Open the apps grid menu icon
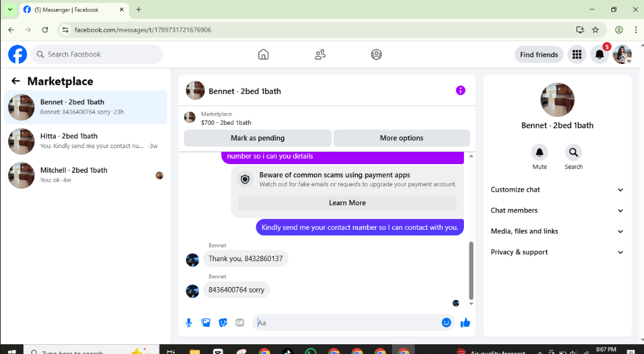This screenshot has height=354, width=644. pos(576,54)
